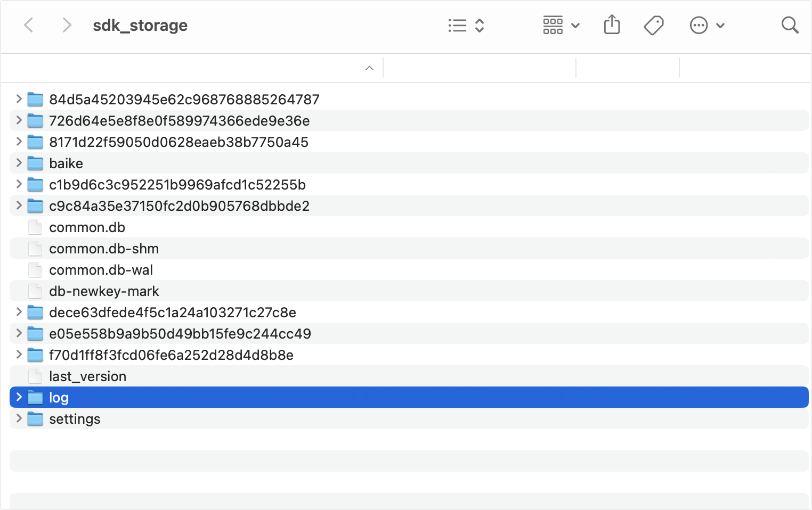Open the More actions ellipsis menu
Viewport: 812px width, 510px height.
[707, 26]
